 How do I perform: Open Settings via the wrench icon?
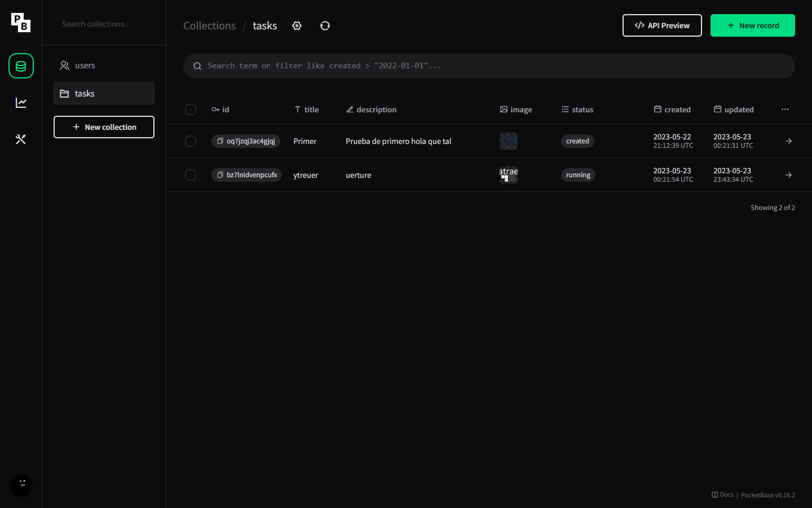pos(21,139)
